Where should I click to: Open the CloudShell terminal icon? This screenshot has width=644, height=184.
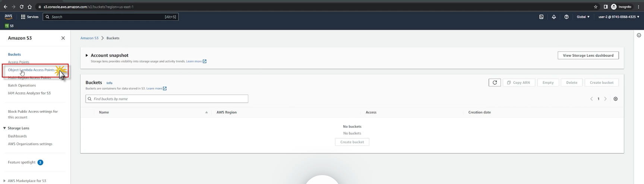click(x=541, y=17)
